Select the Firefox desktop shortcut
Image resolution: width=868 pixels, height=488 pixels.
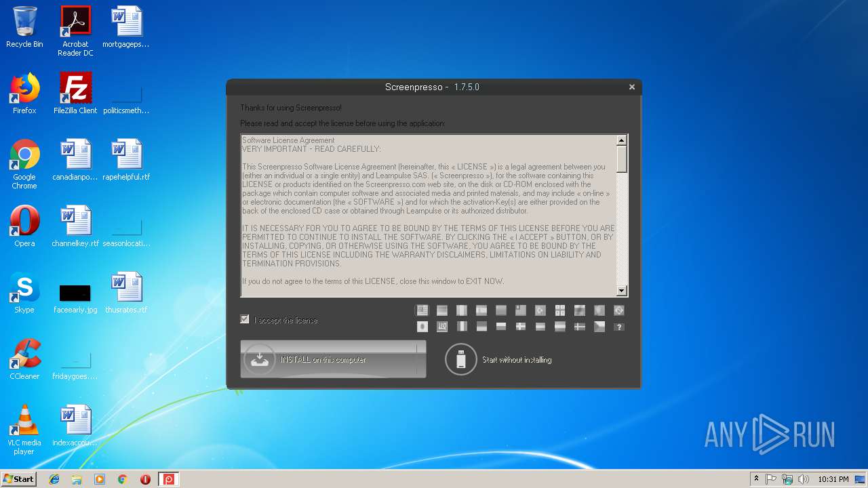(24, 94)
